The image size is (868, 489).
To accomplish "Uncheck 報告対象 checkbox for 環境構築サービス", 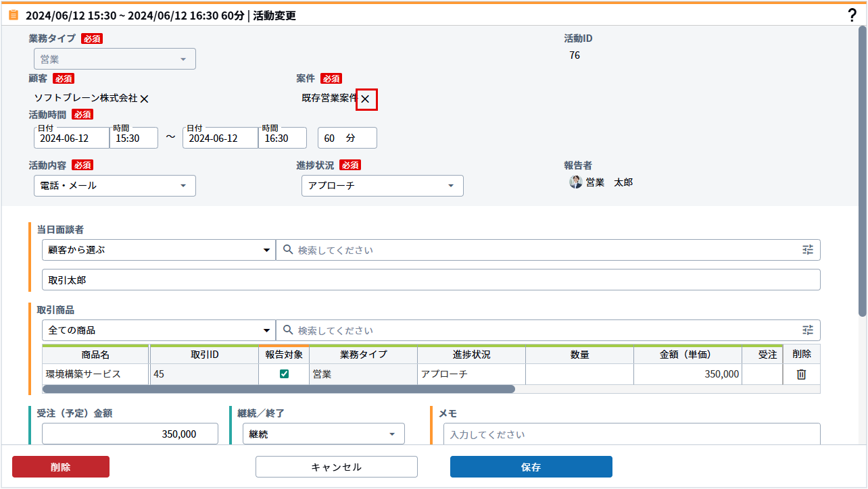I will (x=284, y=374).
